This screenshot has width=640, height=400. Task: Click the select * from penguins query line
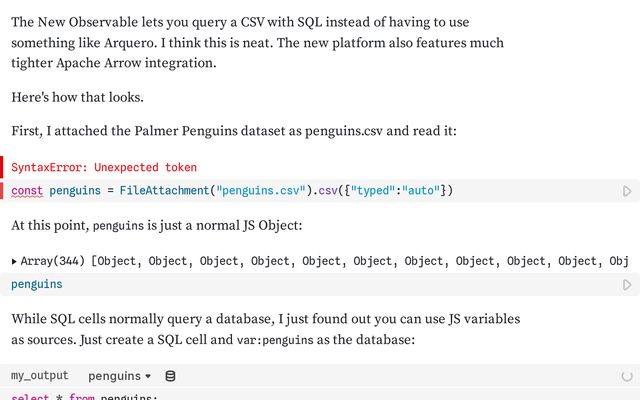[84, 396]
